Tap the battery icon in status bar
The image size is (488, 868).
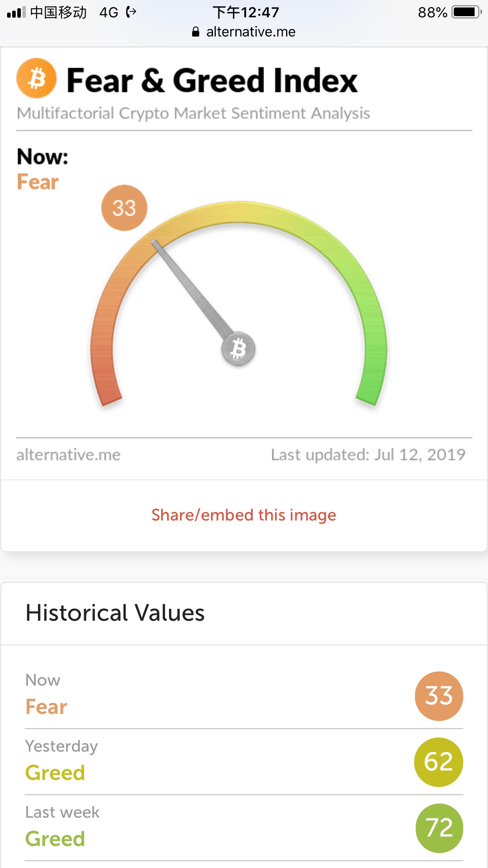466,12
